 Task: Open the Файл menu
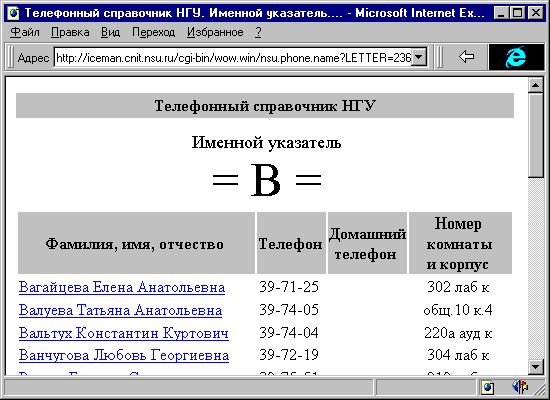pos(25,32)
